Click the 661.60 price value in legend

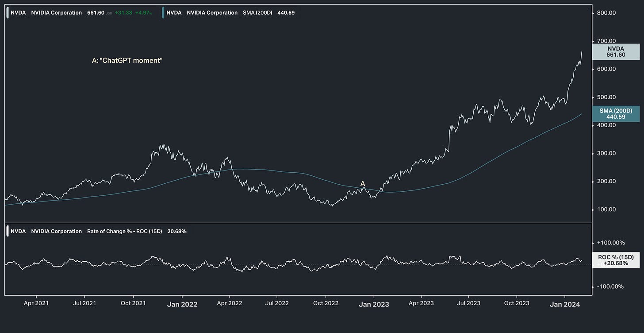(x=96, y=13)
